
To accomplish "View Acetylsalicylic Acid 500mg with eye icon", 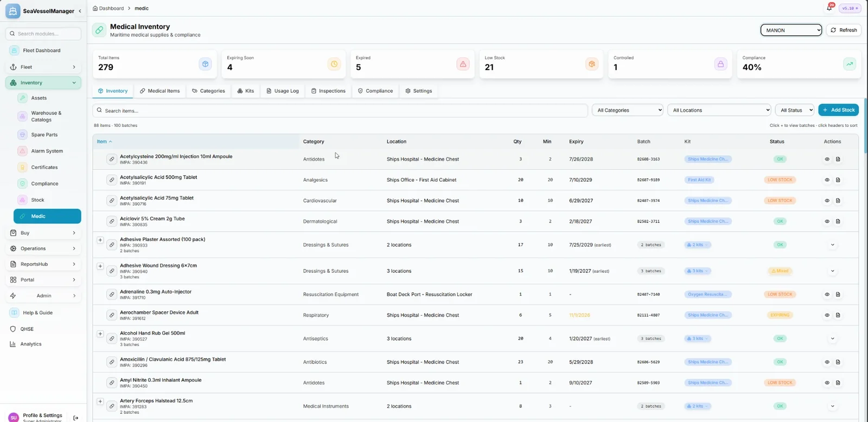I will click(827, 180).
